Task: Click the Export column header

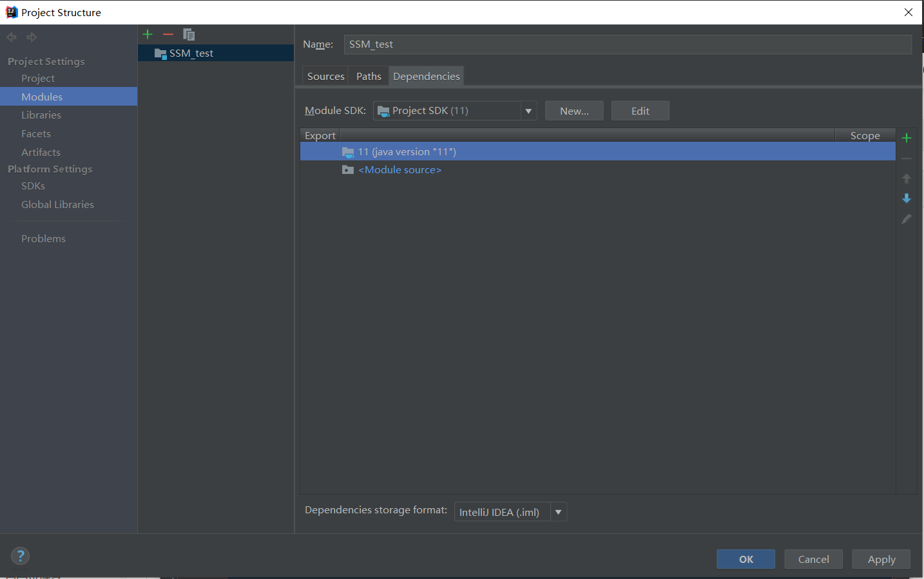Action: coord(320,135)
